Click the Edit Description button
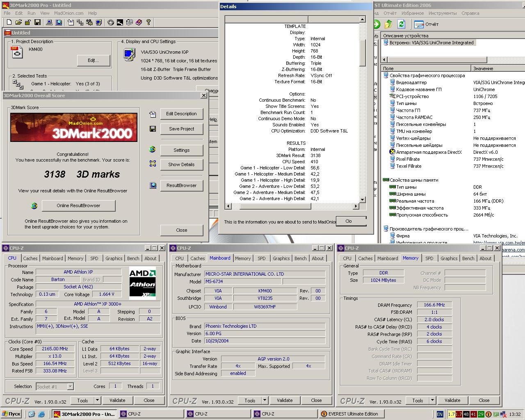Screen dimensions: 525x420 pyautogui.click(x=181, y=114)
